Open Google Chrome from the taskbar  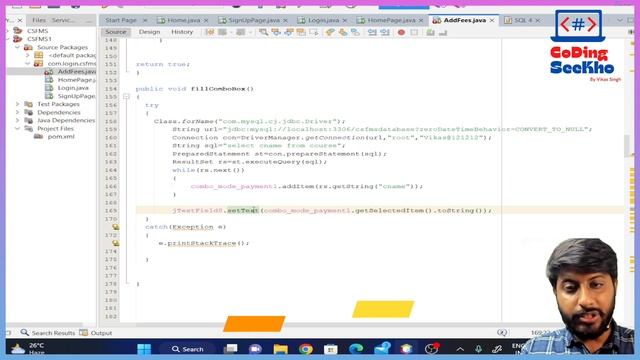(x=305, y=349)
